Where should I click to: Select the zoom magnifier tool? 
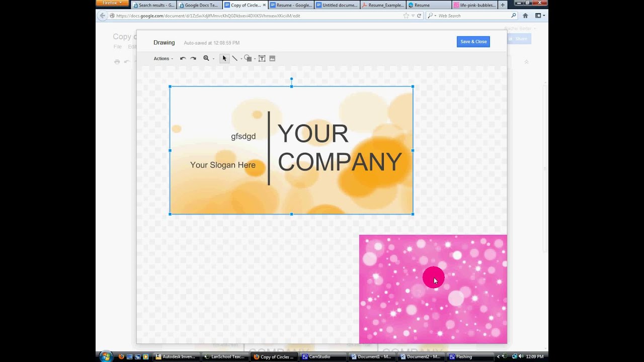206,58
